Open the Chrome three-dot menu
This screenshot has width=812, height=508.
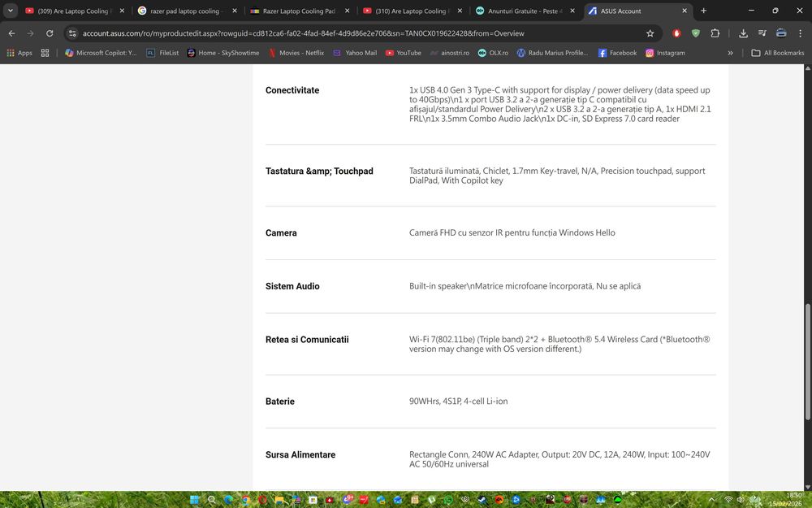click(800, 33)
